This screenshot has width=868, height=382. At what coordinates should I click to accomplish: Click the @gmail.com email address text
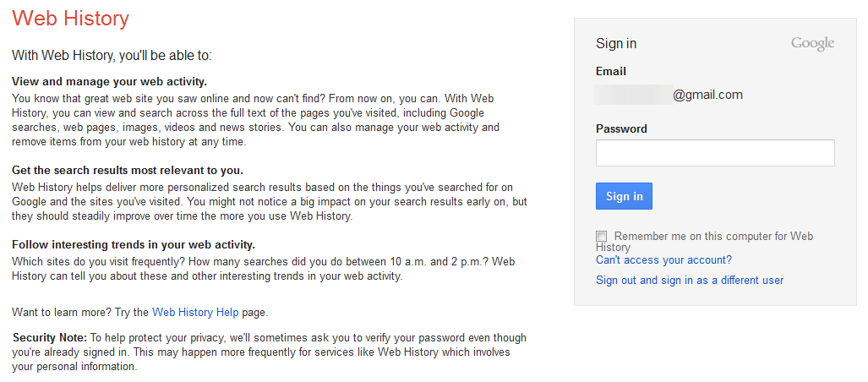707,95
